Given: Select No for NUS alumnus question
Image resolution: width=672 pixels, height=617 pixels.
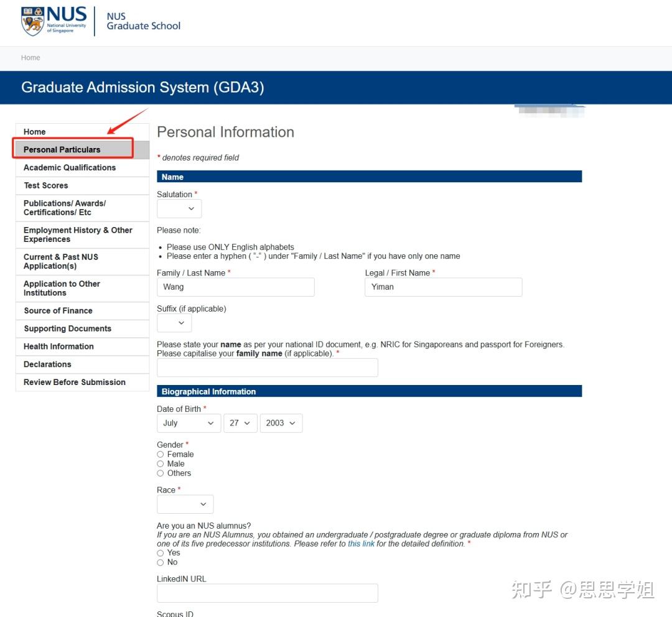Looking at the screenshot, I should 161,562.
